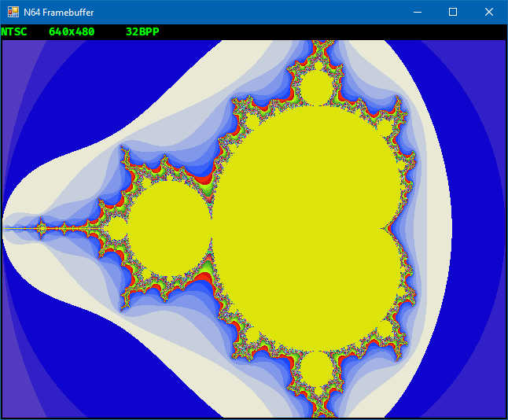Maximize the N64 Framebuffer window

click(x=453, y=13)
